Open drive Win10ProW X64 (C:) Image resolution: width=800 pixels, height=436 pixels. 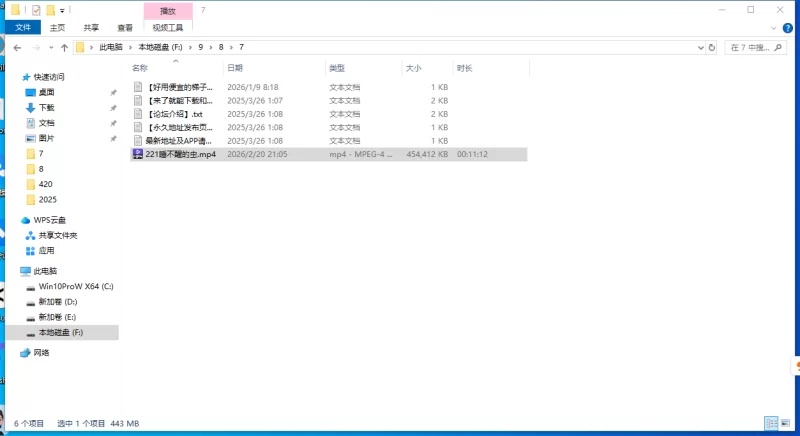click(76, 286)
